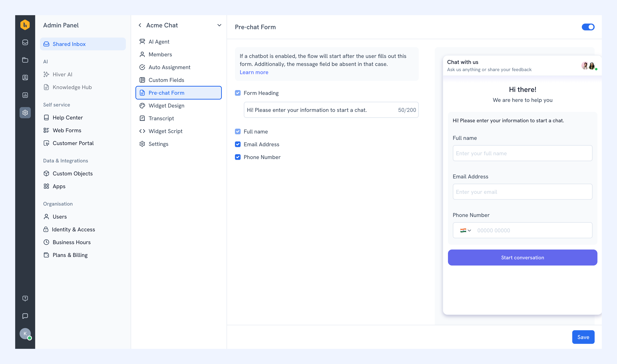Click the Hiver logo at the top left
The height and width of the screenshot is (364, 617).
pos(25,25)
